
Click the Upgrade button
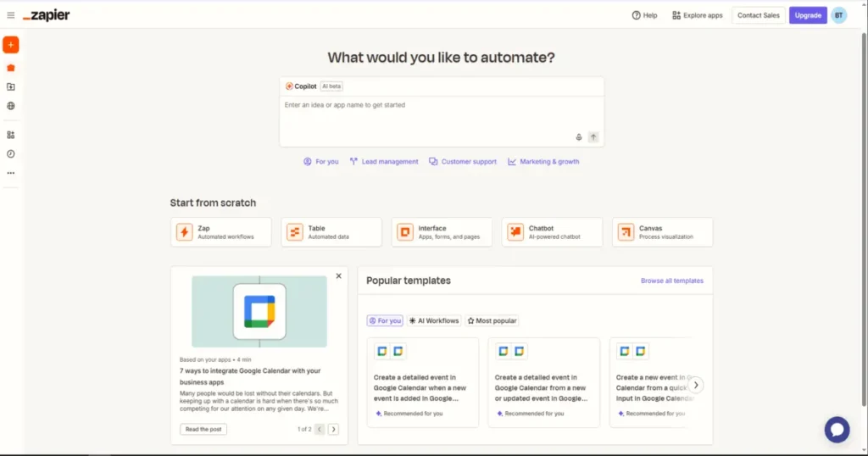(808, 15)
